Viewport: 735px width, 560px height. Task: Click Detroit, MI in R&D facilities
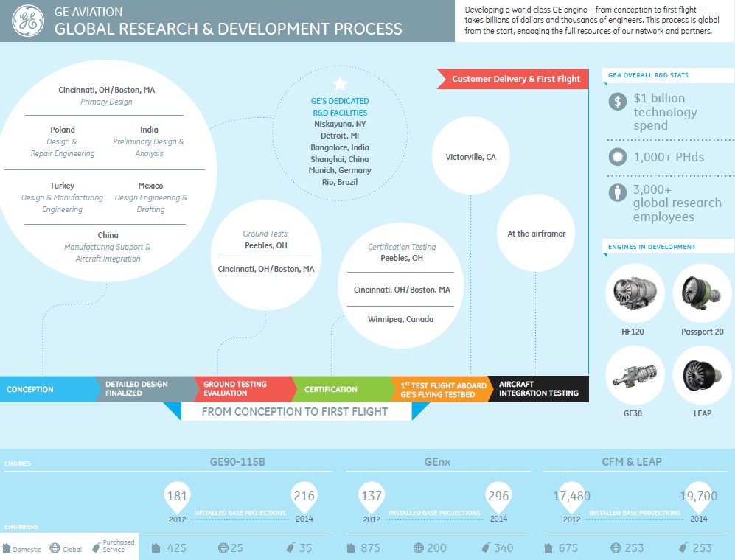(340, 136)
